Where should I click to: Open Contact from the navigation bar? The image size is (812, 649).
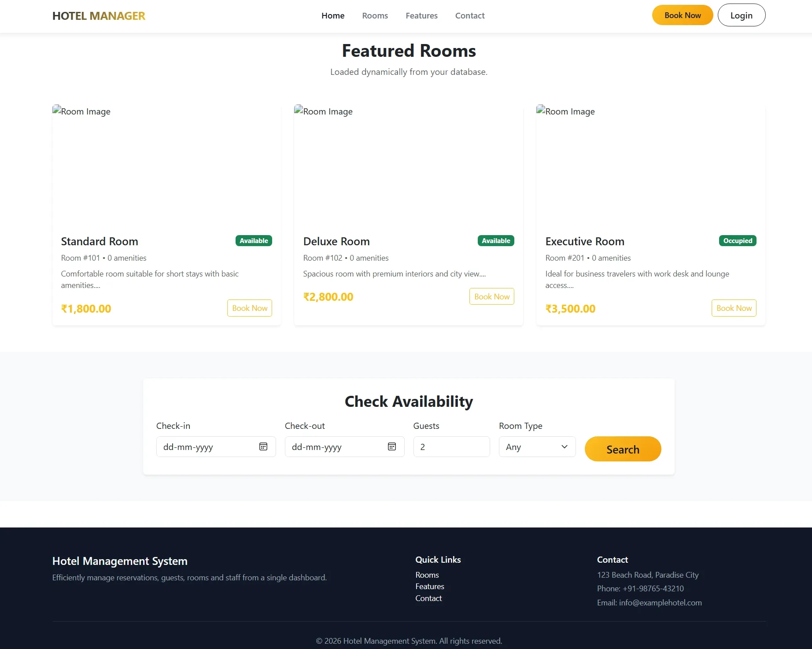[x=470, y=15]
